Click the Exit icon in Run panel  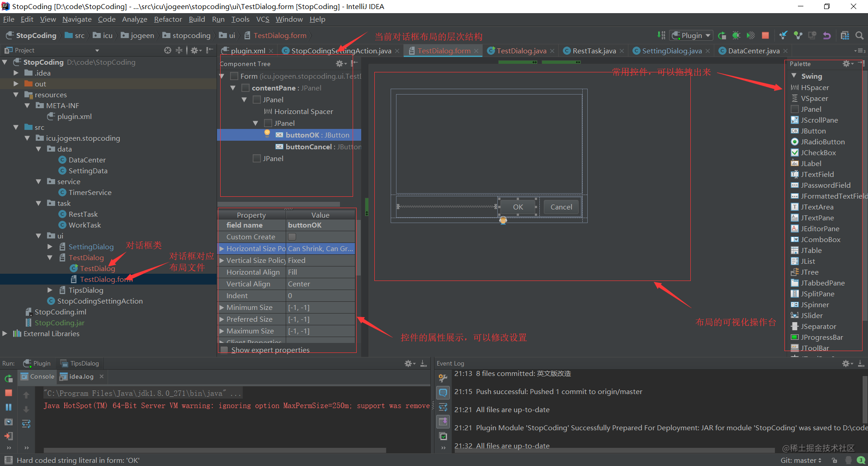click(9, 436)
